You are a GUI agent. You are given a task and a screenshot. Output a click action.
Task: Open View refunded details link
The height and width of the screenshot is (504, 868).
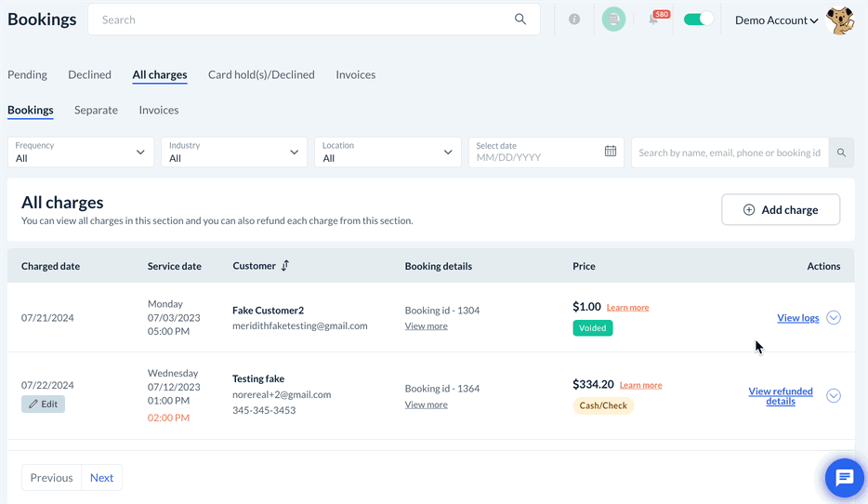781,396
